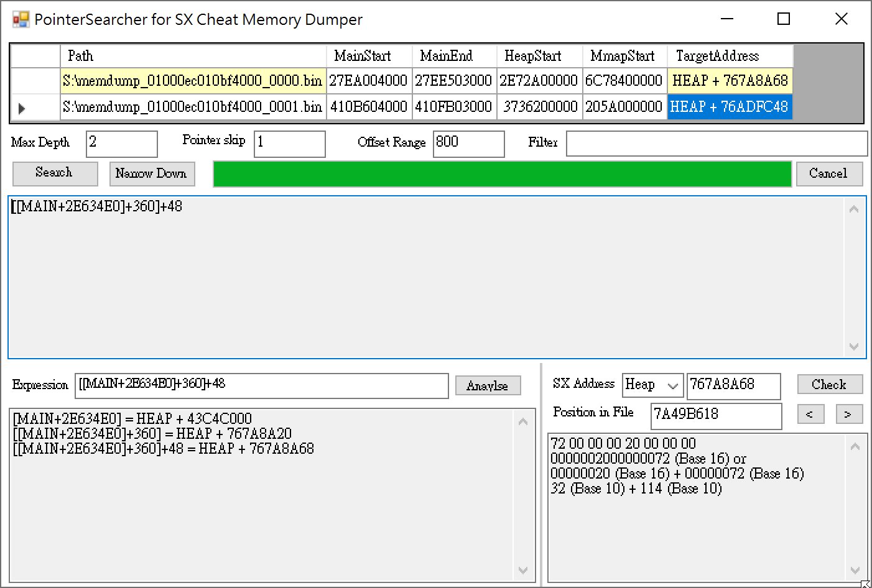Image resolution: width=872 pixels, height=588 pixels.
Task: Maximize the PointerSearcher window
Action: coord(784,19)
